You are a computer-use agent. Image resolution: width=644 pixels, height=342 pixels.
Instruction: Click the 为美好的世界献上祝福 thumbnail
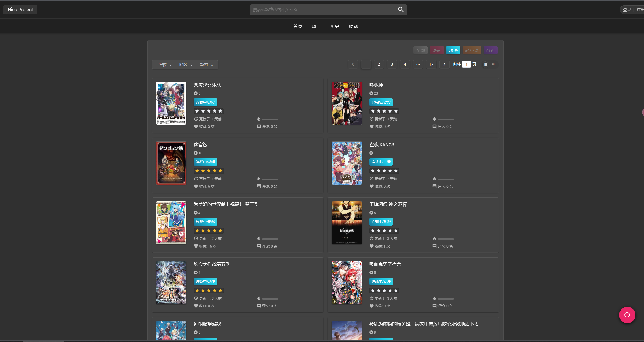[x=171, y=223]
